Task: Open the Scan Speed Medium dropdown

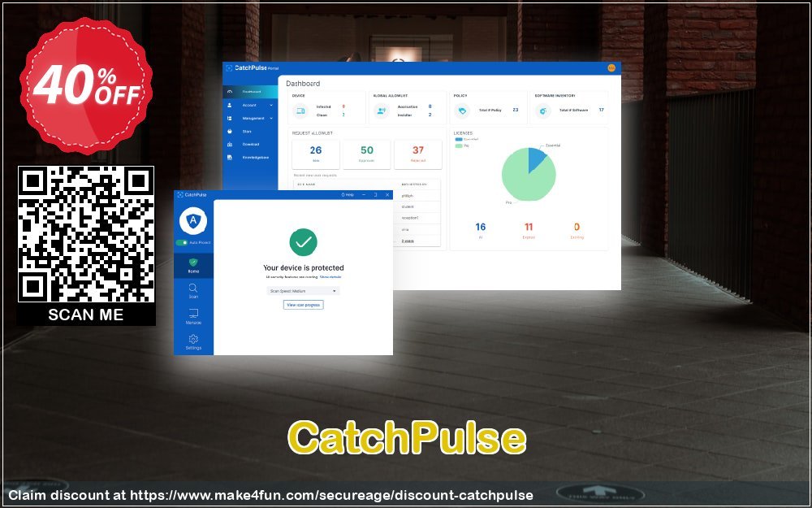Action: coord(303,291)
